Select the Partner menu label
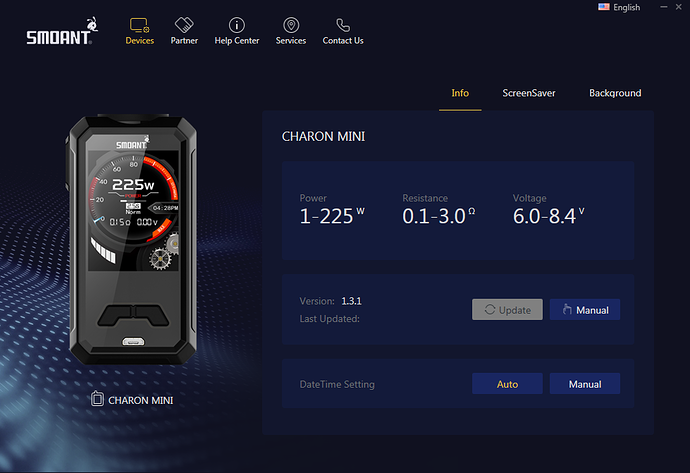The height and width of the screenshot is (473, 690). coord(184,40)
